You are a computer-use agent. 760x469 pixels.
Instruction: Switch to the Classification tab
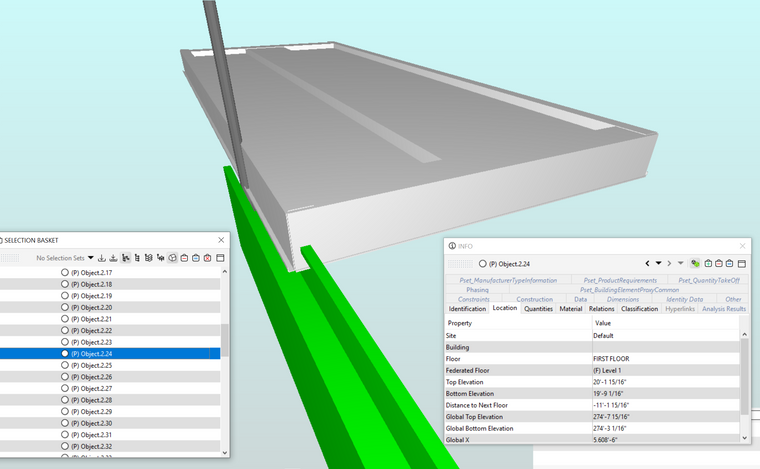pos(639,309)
